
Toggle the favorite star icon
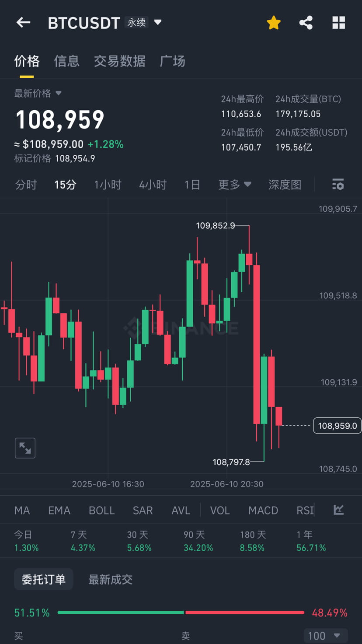point(274,23)
